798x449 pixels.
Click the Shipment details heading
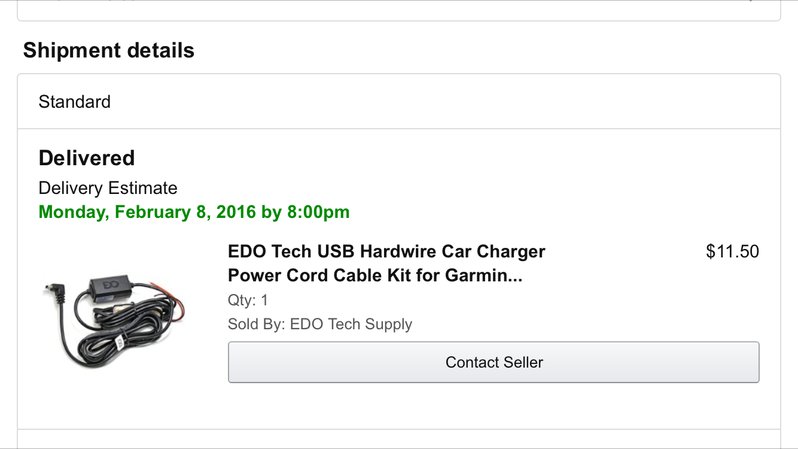(x=108, y=50)
